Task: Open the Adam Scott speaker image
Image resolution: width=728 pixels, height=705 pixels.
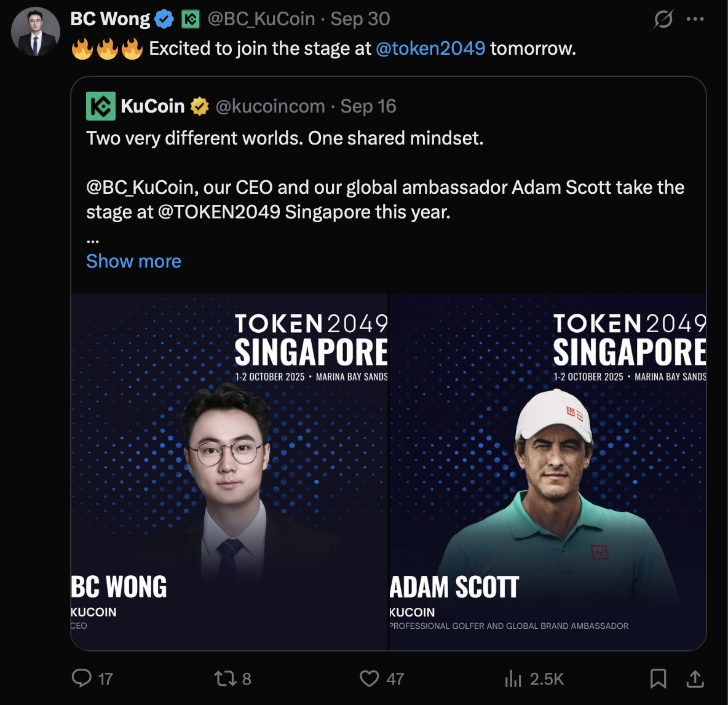Action: coord(548,471)
